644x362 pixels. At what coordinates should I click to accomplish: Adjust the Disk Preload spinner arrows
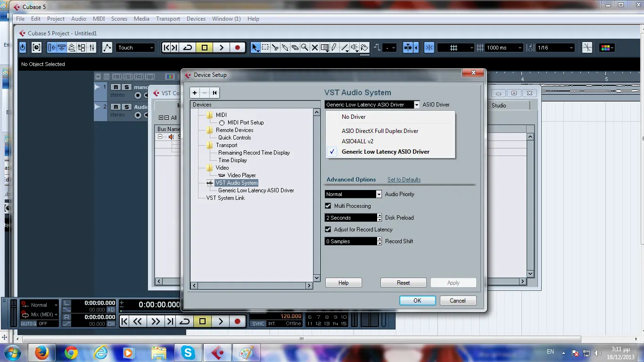pyautogui.click(x=380, y=218)
